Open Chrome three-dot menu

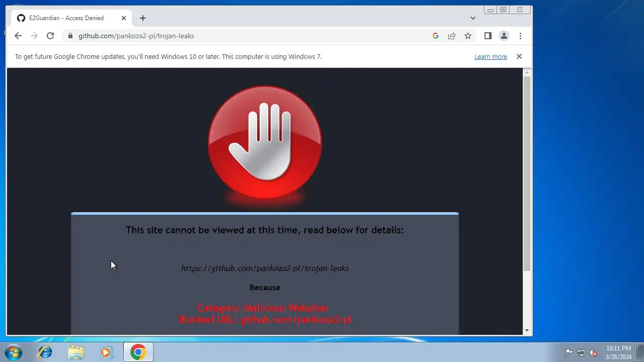pyautogui.click(x=520, y=36)
